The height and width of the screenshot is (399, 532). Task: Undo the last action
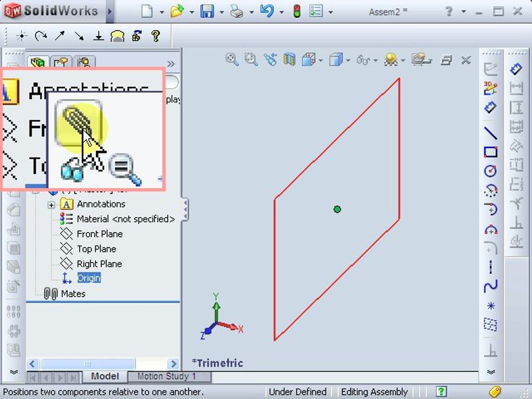tap(267, 11)
